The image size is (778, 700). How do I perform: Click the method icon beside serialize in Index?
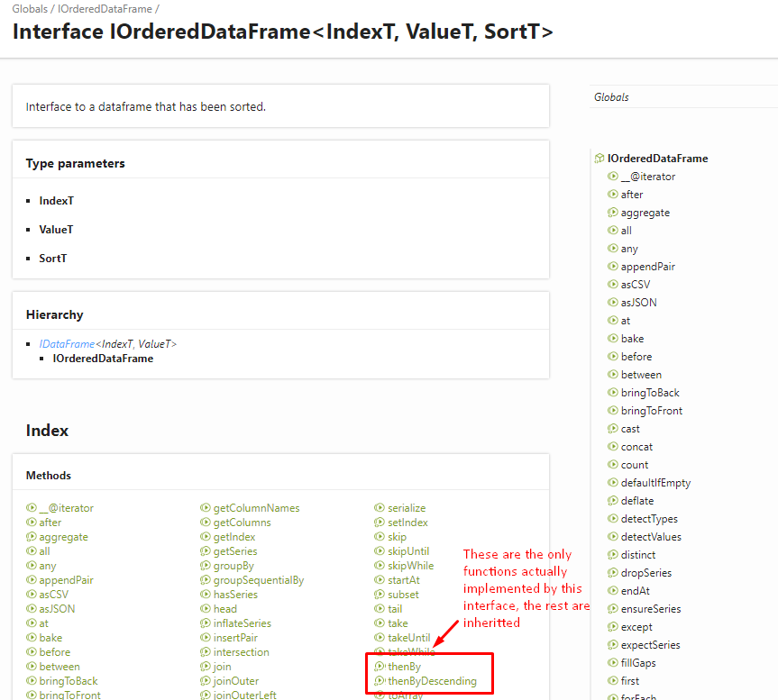coord(380,508)
